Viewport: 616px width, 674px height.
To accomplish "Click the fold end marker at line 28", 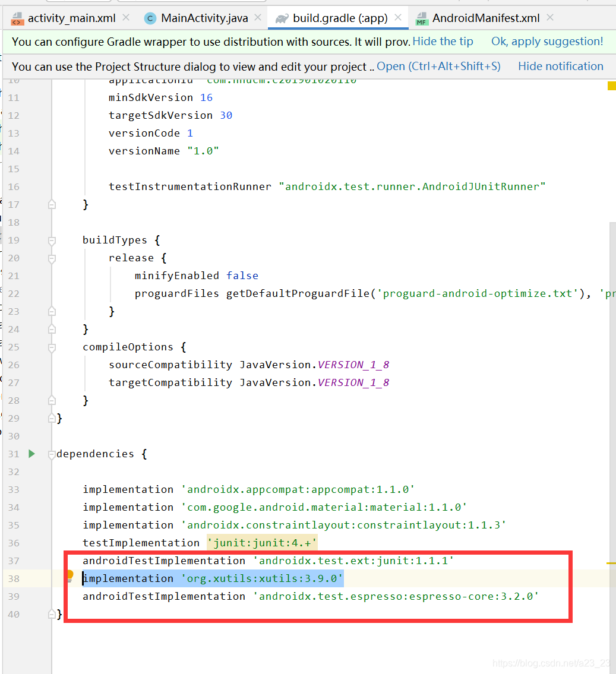I will tap(52, 400).
